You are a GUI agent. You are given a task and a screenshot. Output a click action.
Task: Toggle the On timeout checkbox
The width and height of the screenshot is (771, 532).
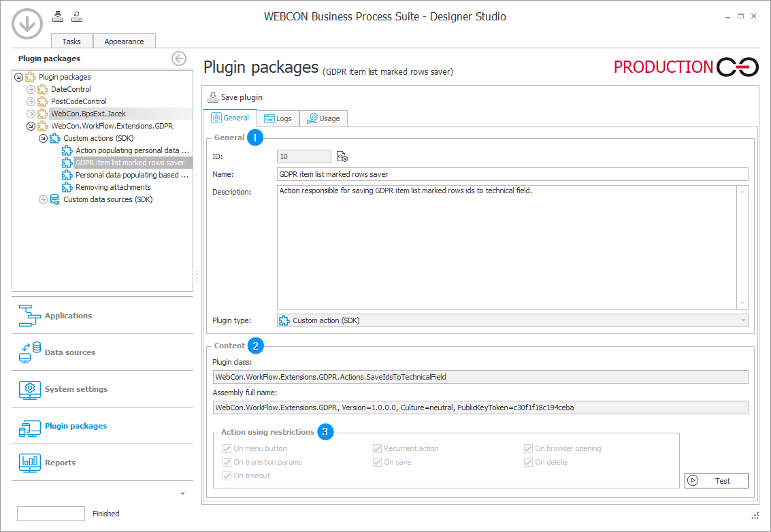pos(227,476)
